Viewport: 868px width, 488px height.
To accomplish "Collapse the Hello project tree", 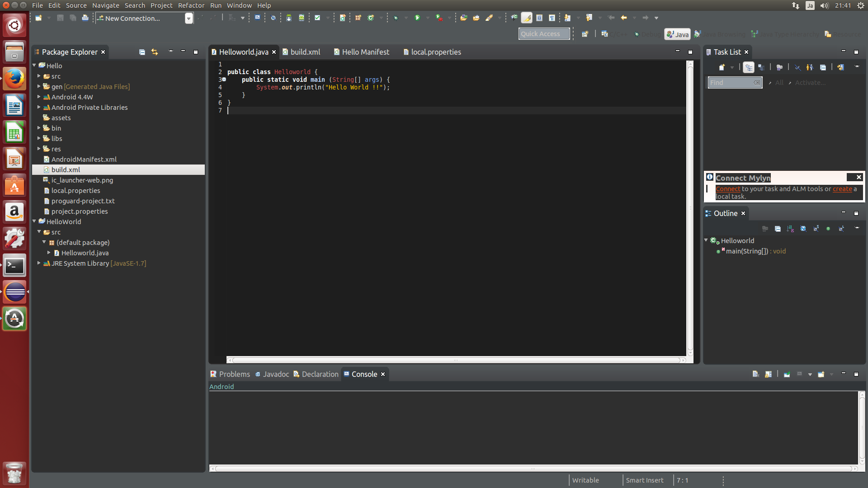I will coord(34,66).
